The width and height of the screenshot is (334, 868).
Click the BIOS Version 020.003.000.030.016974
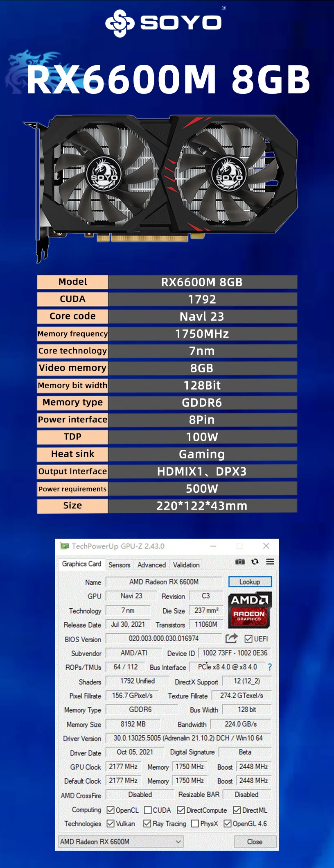(x=164, y=638)
